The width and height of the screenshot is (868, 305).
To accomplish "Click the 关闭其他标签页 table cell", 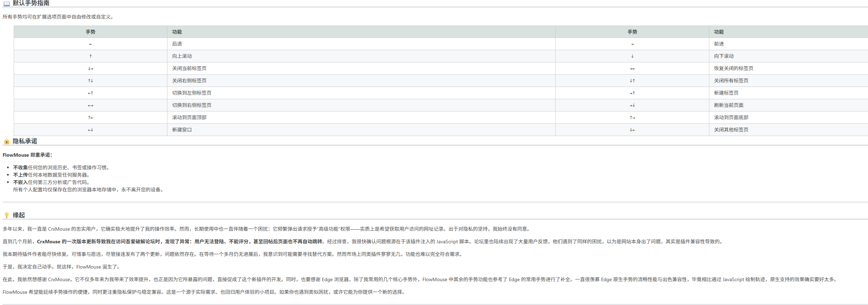I will [731, 130].
